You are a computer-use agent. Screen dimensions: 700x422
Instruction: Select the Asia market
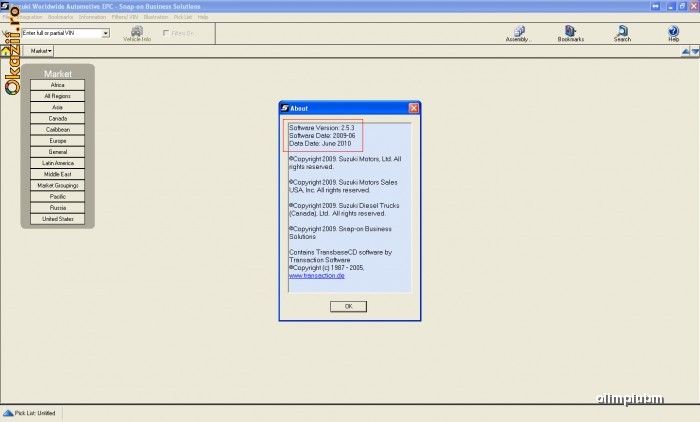(58, 107)
